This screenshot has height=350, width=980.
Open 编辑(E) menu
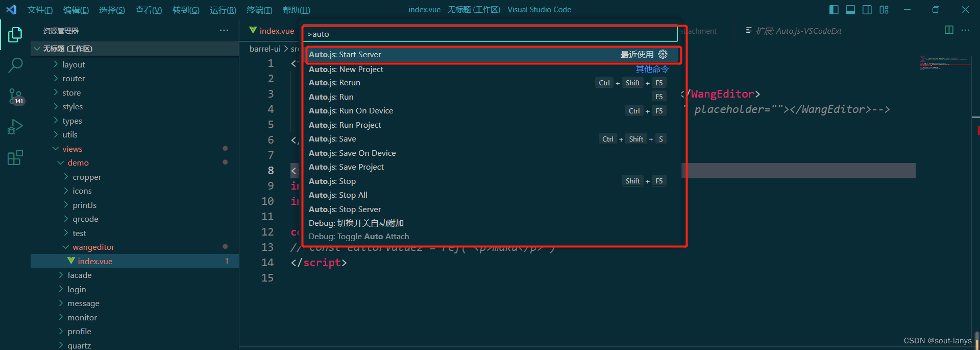point(76,10)
